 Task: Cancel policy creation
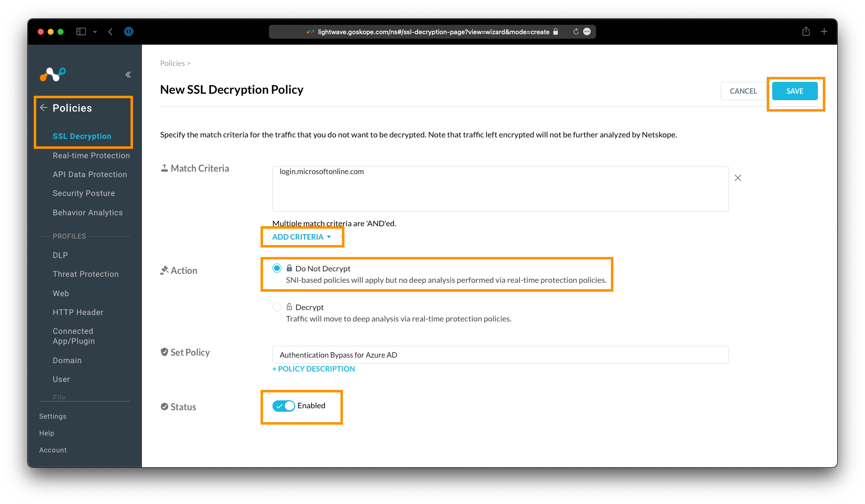pos(743,91)
